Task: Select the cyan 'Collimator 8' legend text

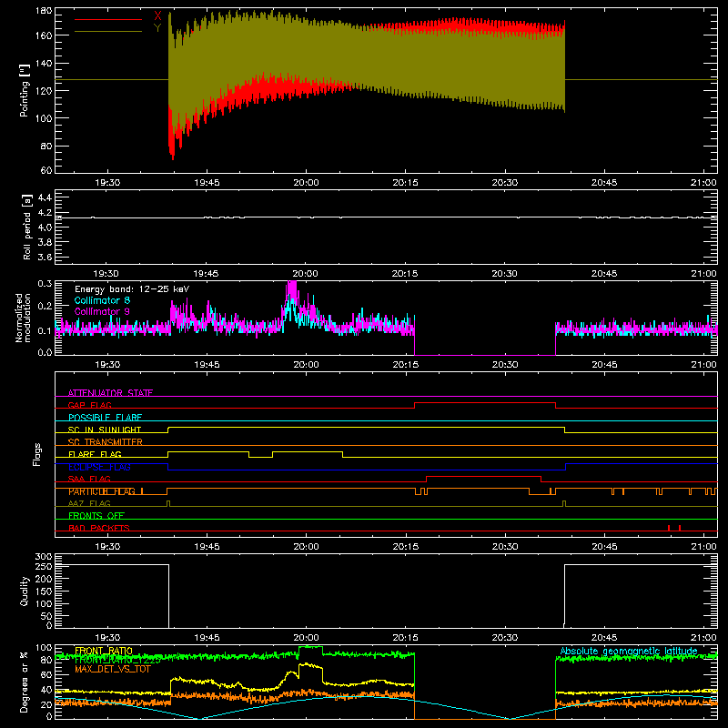Action: coord(102,300)
